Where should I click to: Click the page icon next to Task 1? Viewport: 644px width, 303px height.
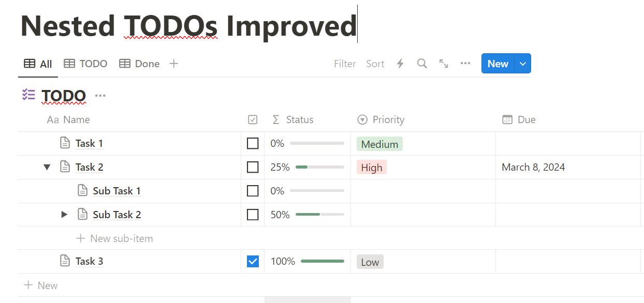pyautogui.click(x=64, y=143)
